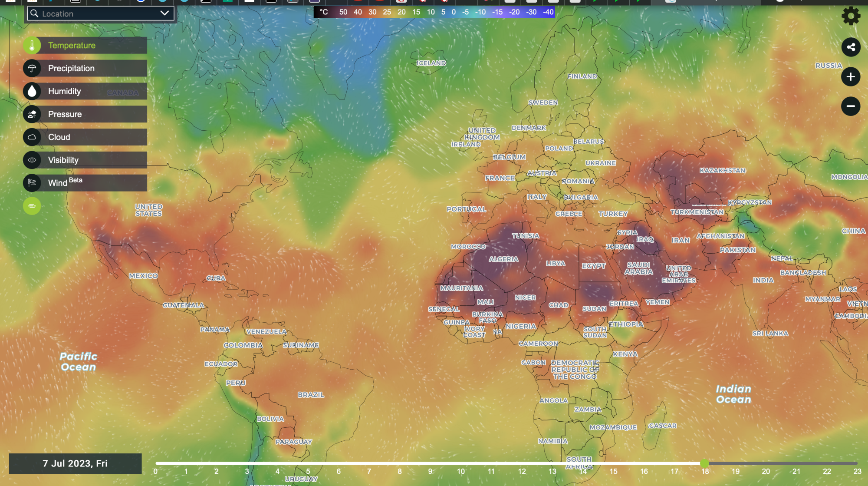Zoom out with the minus button

point(851,106)
